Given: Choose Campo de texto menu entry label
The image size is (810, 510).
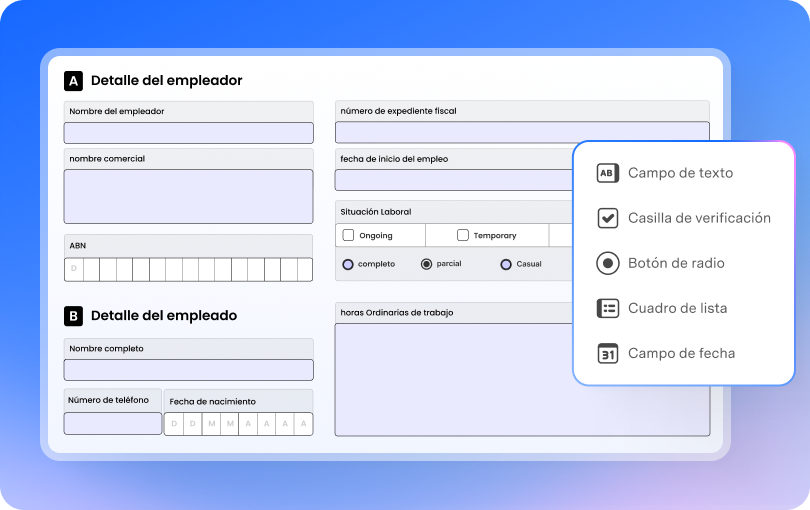Looking at the screenshot, I should [x=680, y=173].
